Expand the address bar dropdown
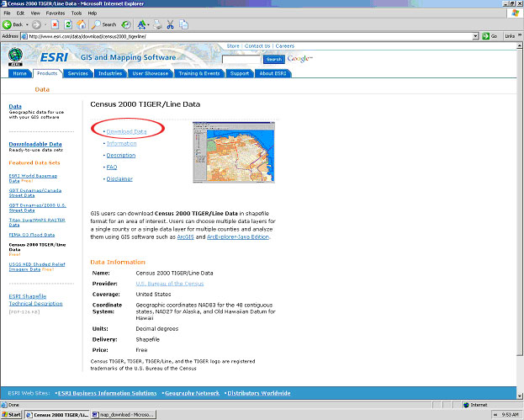Image resolution: width=524 pixels, height=420 pixels. (475, 36)
